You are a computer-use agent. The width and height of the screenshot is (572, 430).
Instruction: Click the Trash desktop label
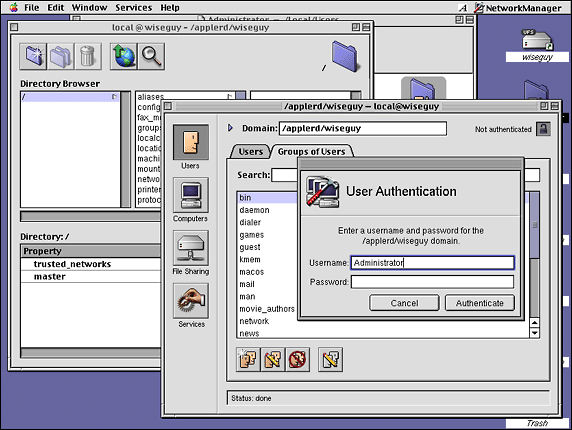(537, 423)
